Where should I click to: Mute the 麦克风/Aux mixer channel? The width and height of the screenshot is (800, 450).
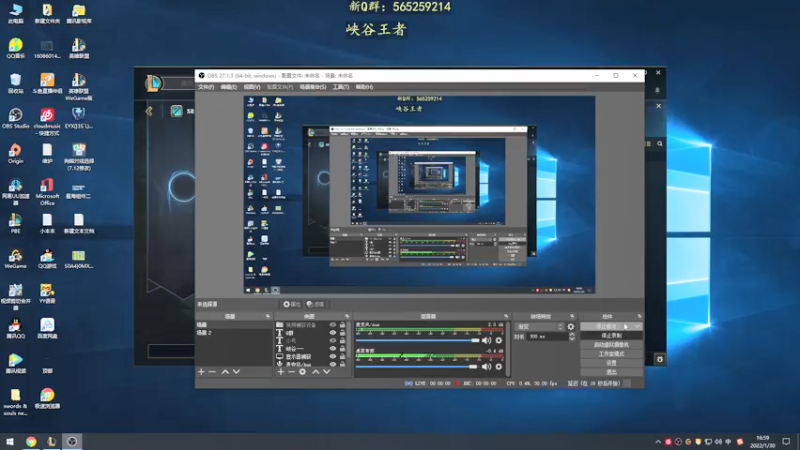tap(487, 340)
